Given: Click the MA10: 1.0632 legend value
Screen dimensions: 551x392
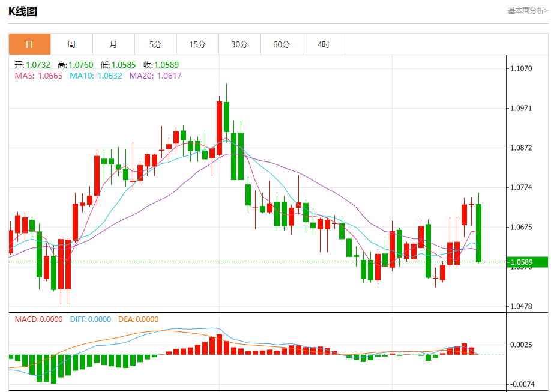Looking at the screenshot, I should click(96, 76).
